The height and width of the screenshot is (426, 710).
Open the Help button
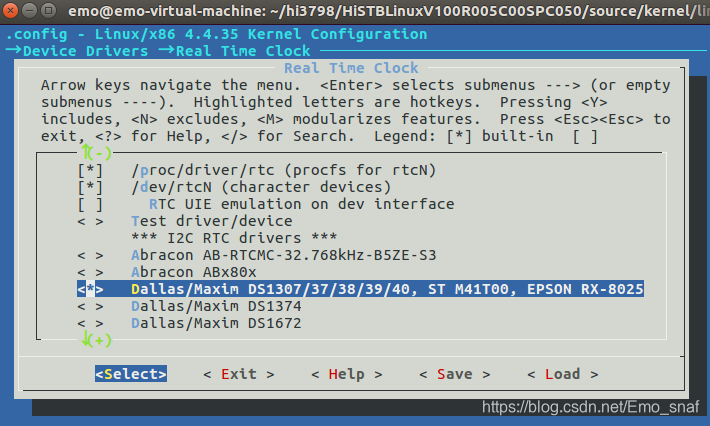[x=347, y=374]
